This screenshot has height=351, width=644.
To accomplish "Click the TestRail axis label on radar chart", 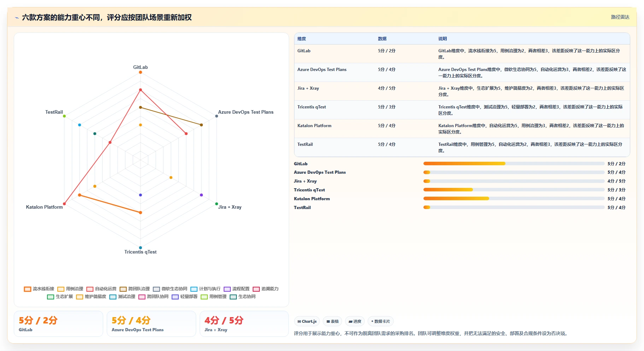I will point(54,112).
